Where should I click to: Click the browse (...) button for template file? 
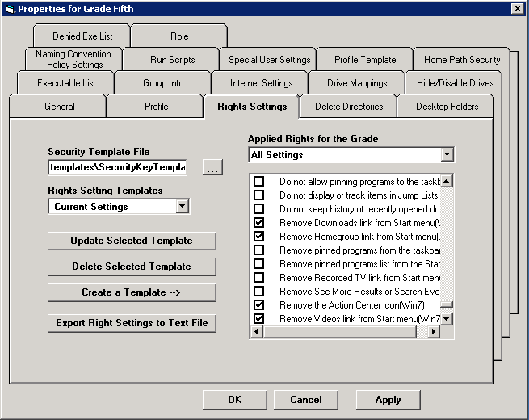coord(212,168)
